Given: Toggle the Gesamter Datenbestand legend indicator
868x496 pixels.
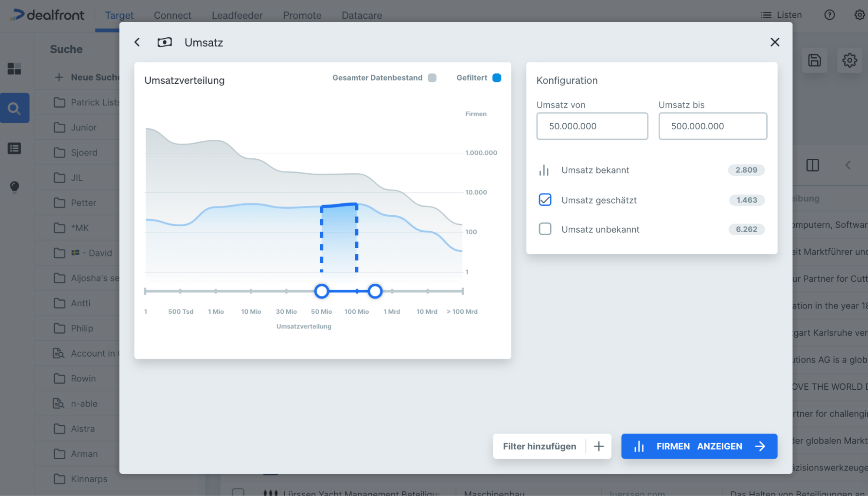Looking at the screenshot, I should click(432, 78).
